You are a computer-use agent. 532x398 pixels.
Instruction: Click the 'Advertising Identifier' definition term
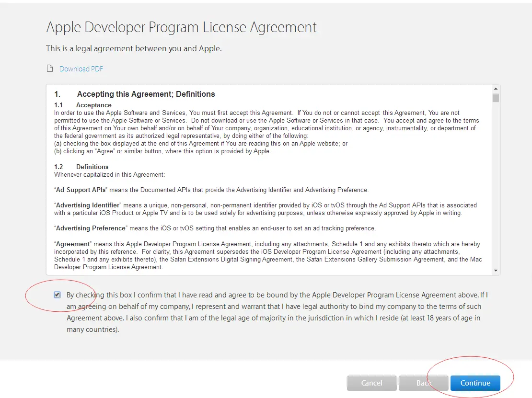click(x=88, y=205)
